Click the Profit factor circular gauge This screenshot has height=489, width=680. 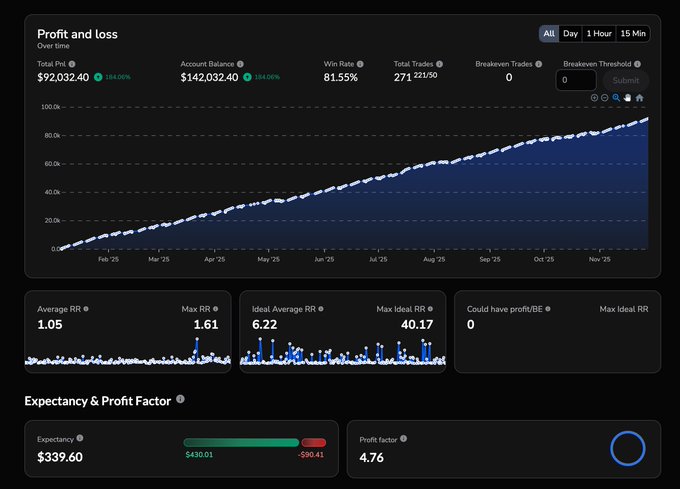628,449
